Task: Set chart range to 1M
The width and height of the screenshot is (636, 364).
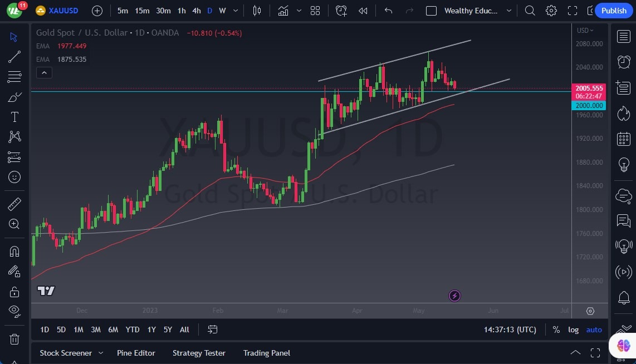Action: 79,329
